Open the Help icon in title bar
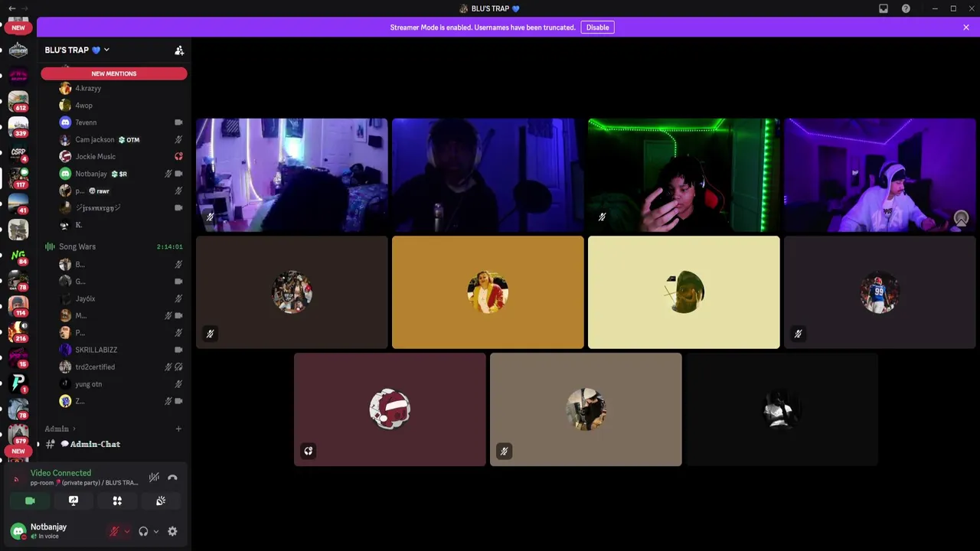The image size is (980, 551). [x=906, y=8]
